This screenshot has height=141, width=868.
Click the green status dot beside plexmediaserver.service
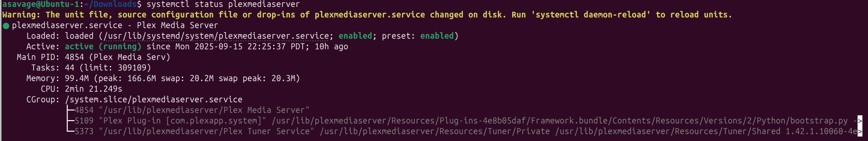point(6,26)
